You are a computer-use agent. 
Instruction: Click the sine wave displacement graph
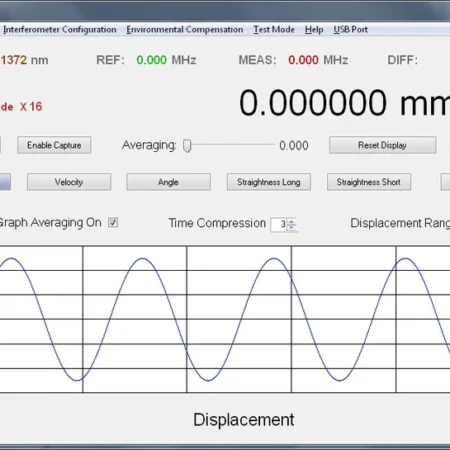pos(225,319)
